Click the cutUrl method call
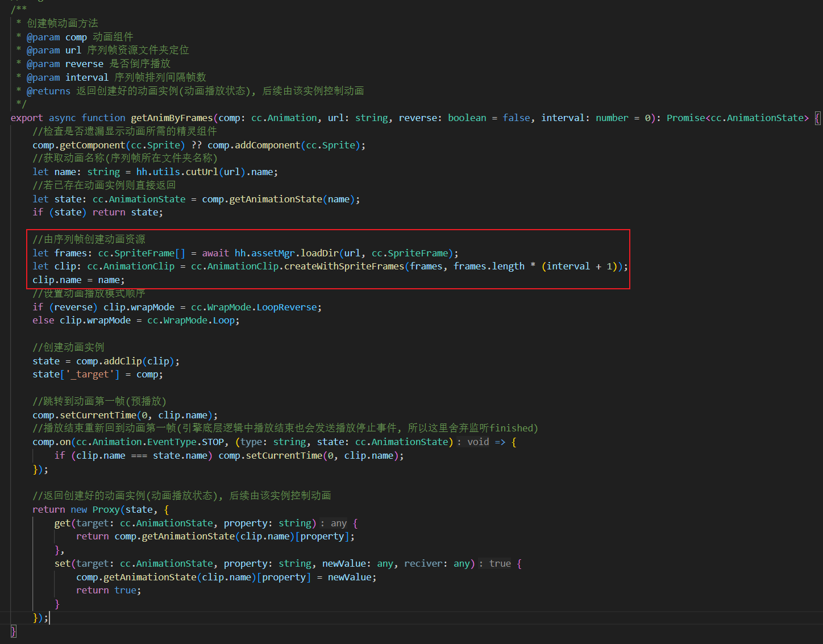The width and height of the screenshot is (823, 644). click(202, 172)
